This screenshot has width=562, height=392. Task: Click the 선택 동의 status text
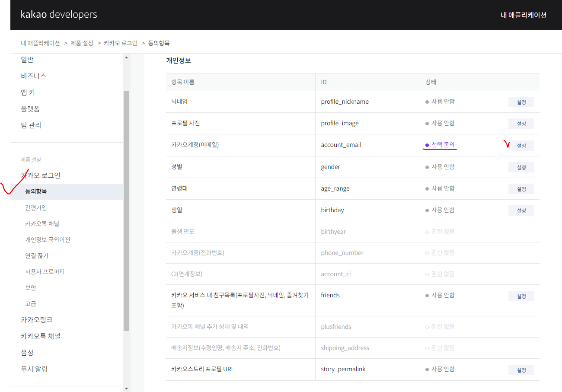pyautogui.click(x=443, y=145)
